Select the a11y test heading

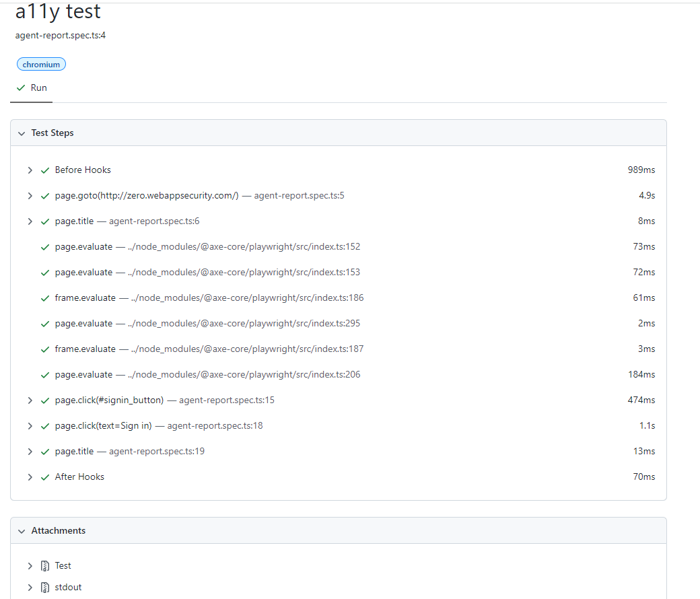click(58, 11)
